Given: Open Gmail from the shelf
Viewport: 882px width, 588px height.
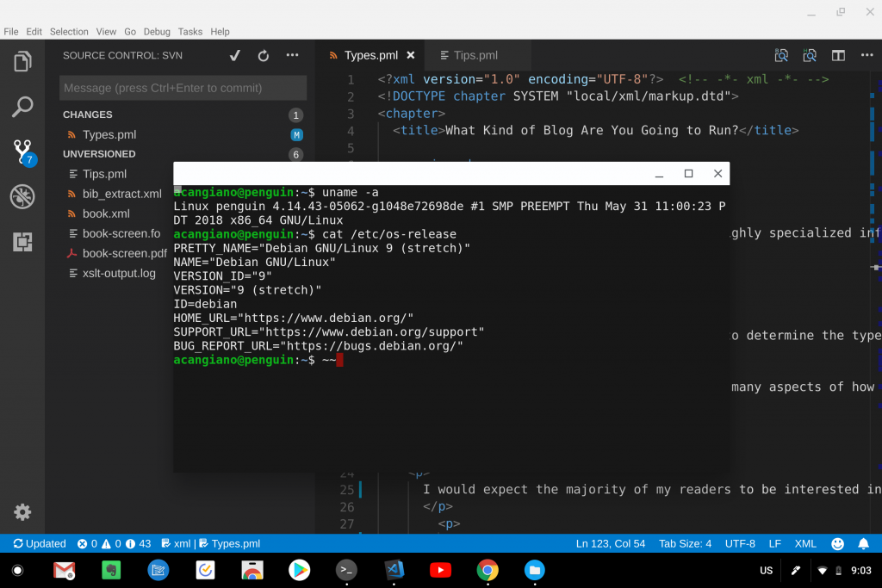Looking at the screenshot, I should (x=64, y=570).
